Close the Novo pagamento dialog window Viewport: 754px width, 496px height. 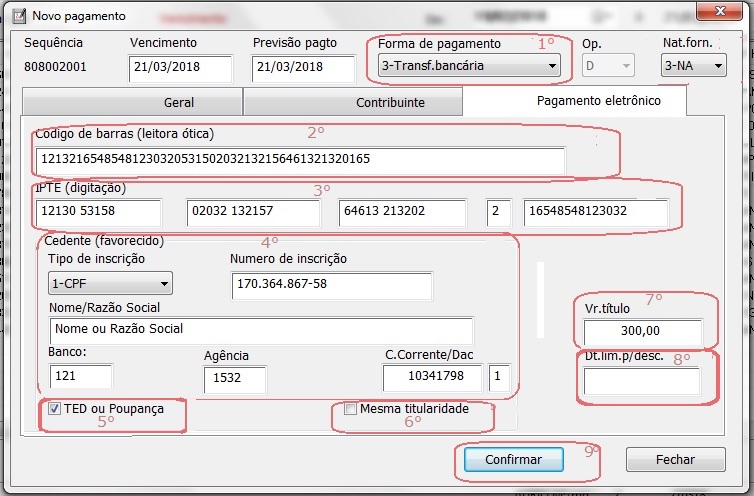click(714, 11)
